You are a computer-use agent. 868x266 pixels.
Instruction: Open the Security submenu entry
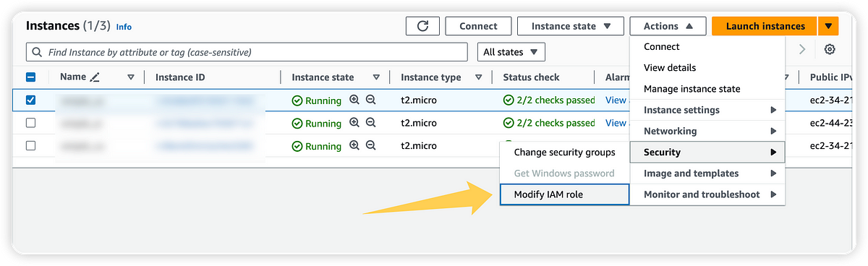point(707,152)
